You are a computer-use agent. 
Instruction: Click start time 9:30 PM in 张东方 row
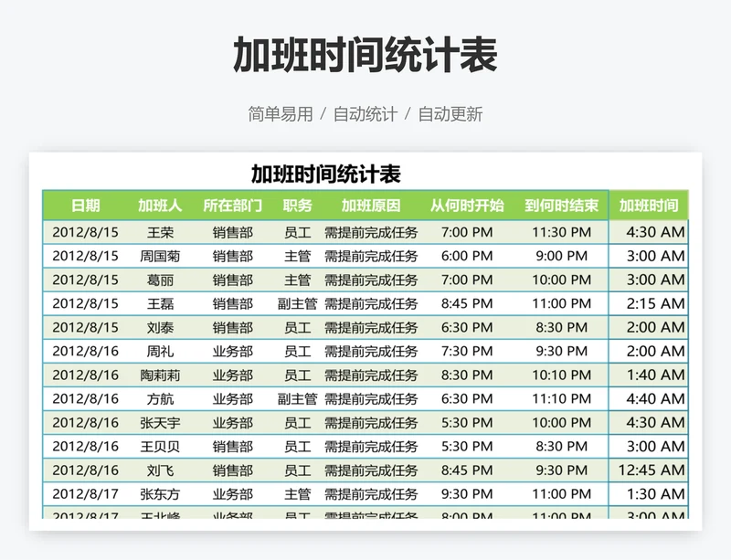pos(467,494)
